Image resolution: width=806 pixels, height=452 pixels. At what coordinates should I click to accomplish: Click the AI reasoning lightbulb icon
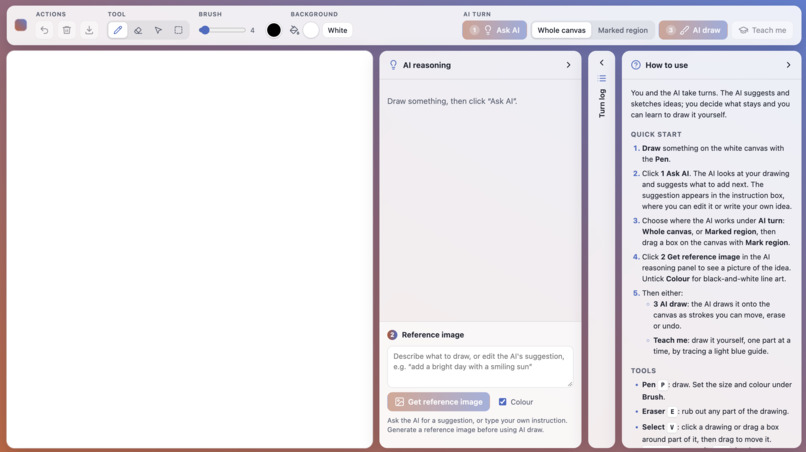pos(393,65)
